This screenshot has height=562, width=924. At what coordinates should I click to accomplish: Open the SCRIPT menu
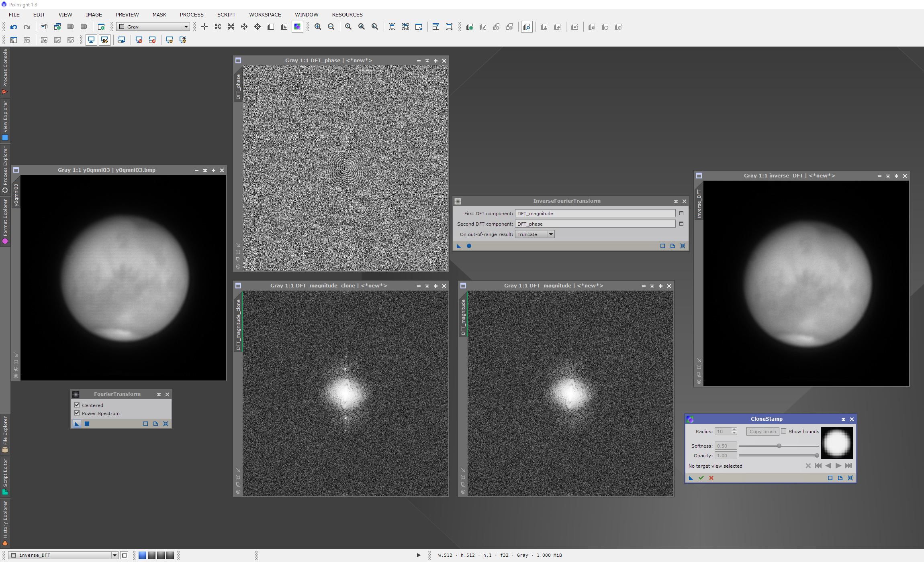click(x=226, y=14)
